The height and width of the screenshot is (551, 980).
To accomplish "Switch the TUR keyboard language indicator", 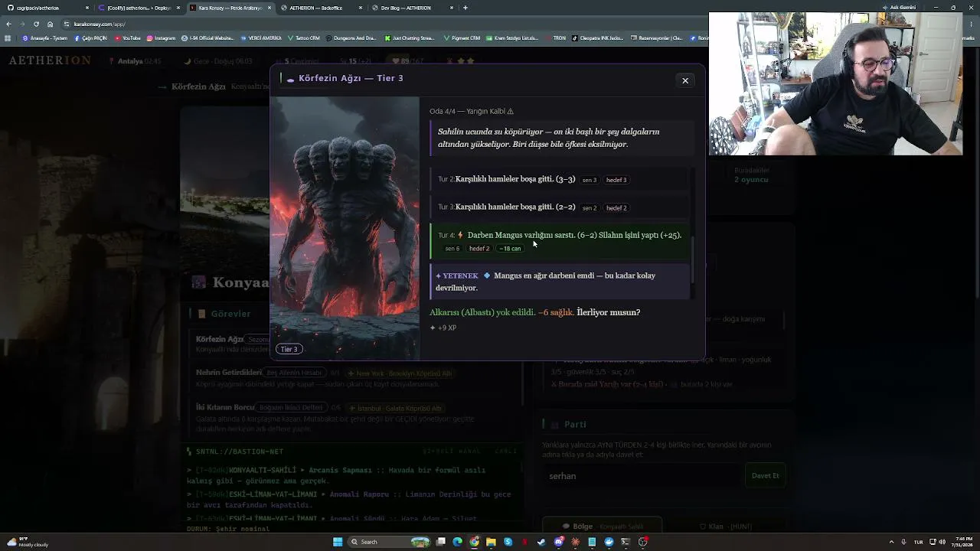I will pyautogui.click(x=918, y=542).
